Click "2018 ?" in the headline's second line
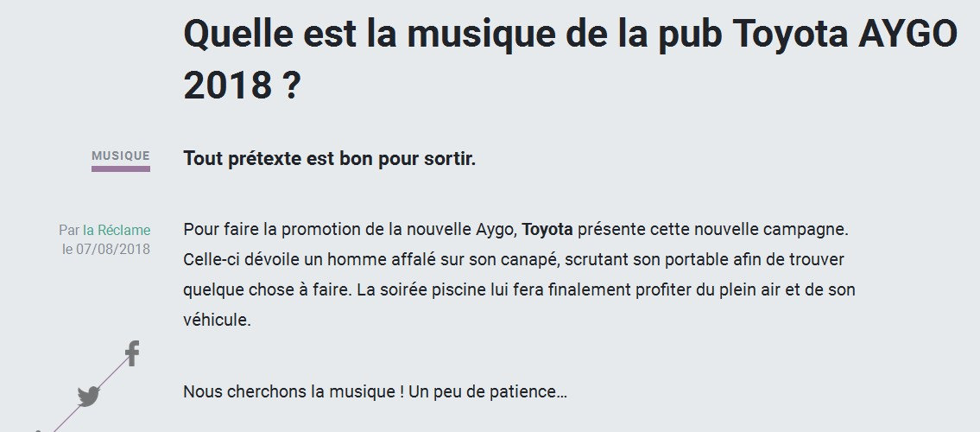This screenshot has width=980, height=432. pyautogui.click(x=241, y=86)
